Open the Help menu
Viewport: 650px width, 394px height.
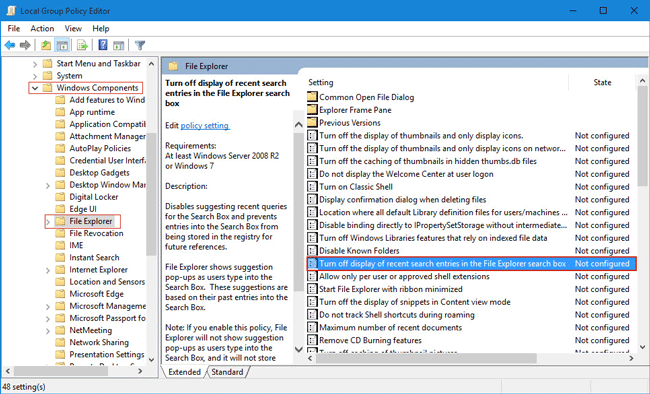pos(101,28)
